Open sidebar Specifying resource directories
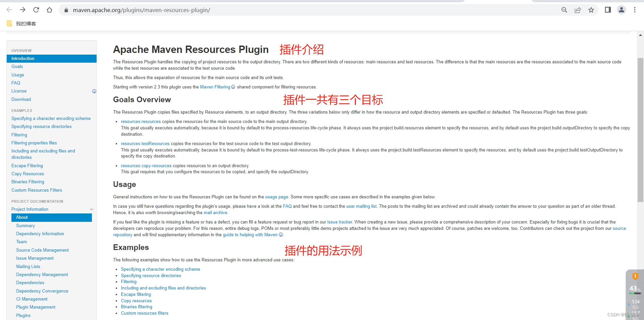This screenshot has height=320, width=644. (42, 127)
